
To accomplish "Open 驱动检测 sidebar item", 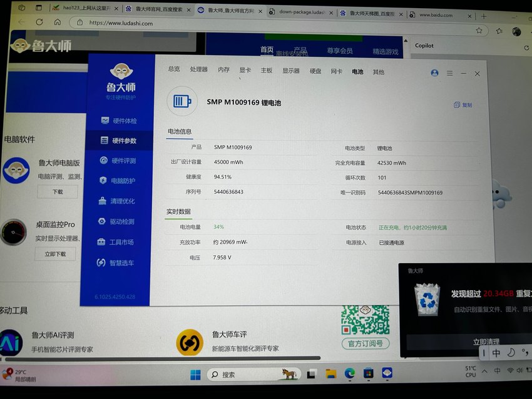I will coord(116,221).
